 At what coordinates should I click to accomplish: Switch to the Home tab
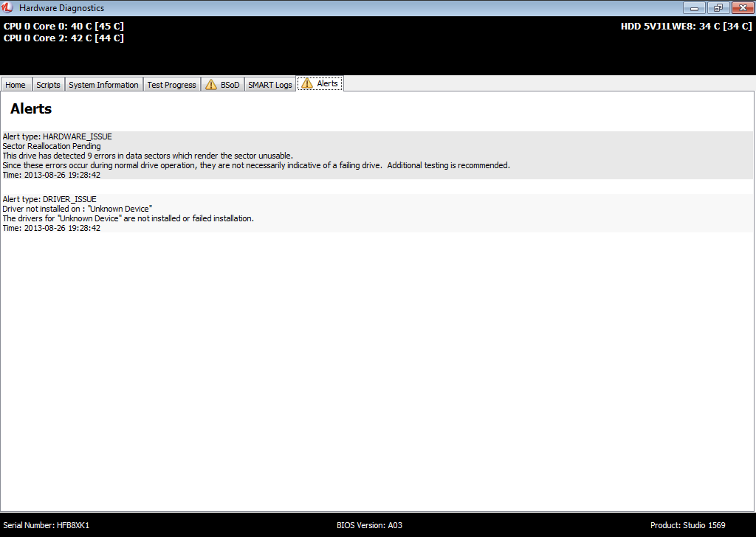16,85
